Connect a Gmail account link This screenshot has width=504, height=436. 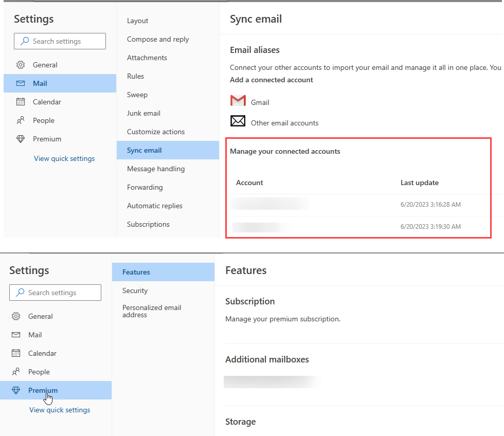pyautogui.click(x=260, y=102)
